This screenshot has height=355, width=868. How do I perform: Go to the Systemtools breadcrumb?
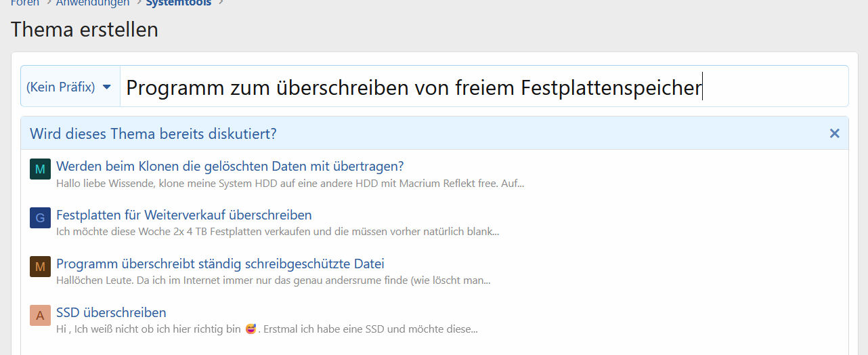point(178,3)
